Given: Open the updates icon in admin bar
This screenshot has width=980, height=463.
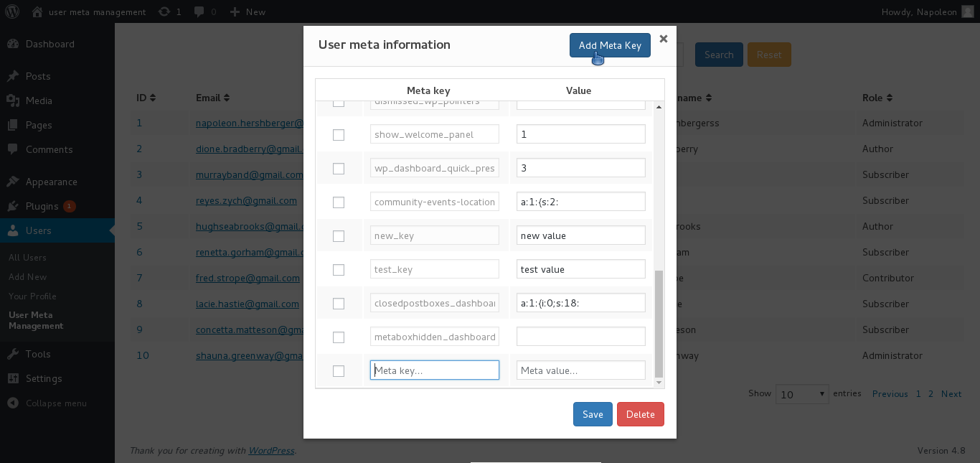Looking at the screenshot, I should (164, 11).
